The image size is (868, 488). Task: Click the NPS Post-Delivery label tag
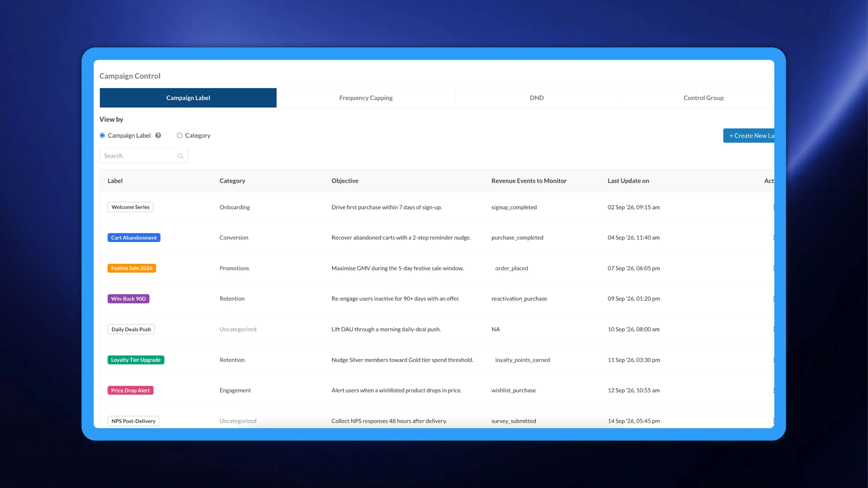pos(133,421)
